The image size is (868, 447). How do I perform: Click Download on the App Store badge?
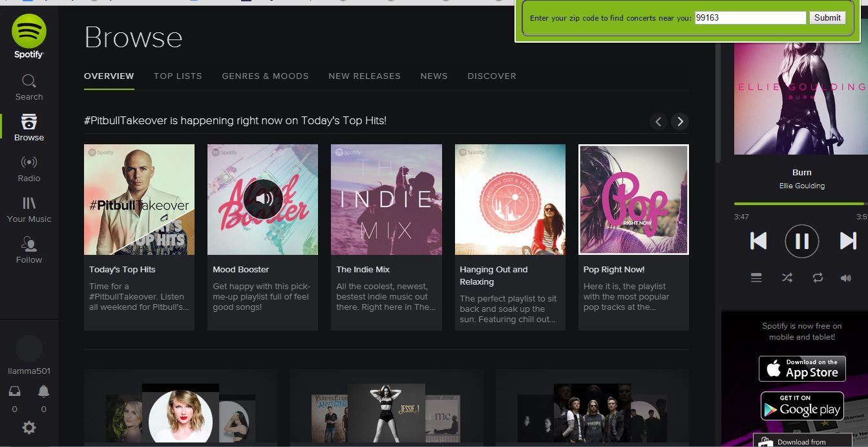[802, 369]
